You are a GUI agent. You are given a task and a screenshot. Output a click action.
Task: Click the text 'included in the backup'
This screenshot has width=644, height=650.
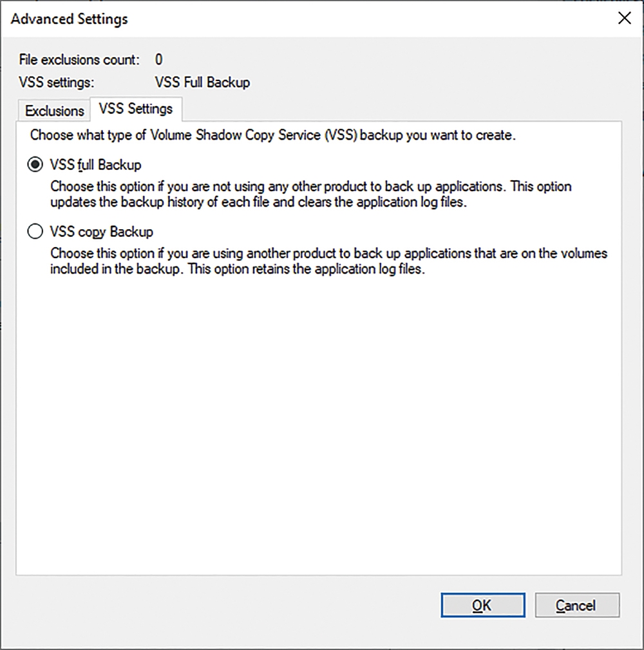[115, 269]
